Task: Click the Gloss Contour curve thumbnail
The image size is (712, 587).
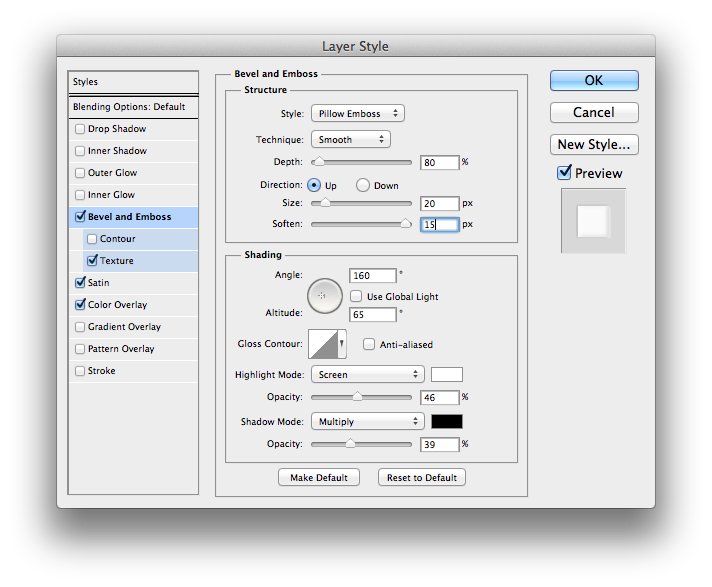Action: [323, 344]
